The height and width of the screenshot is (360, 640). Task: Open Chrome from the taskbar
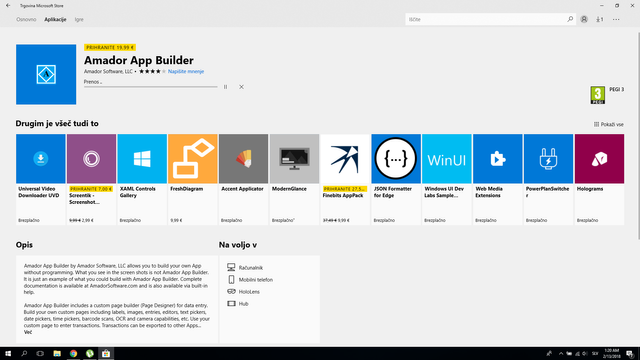coord(73,353)
